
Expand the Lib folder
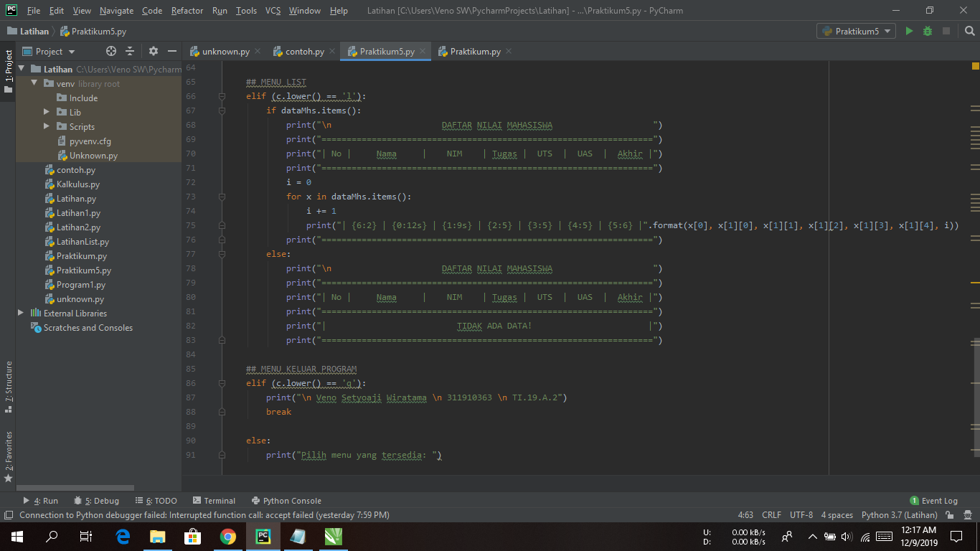point(47,112)
